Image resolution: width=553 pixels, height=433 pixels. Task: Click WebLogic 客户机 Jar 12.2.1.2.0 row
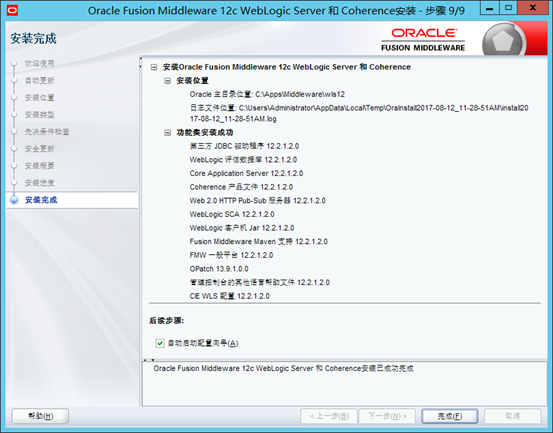242,228
